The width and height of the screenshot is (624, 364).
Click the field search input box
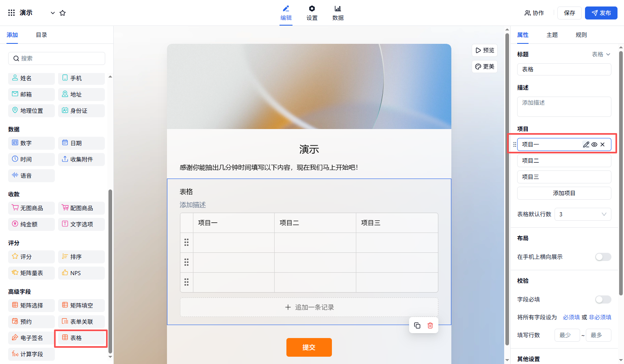click(57, 58)
